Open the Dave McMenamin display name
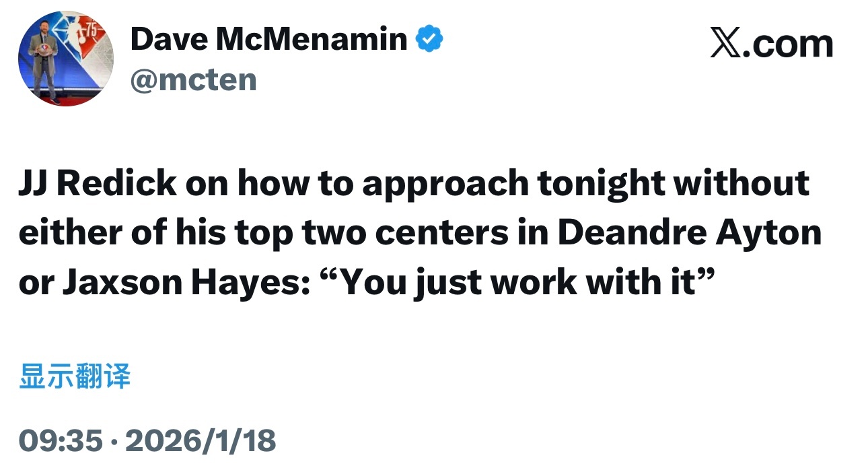868x472 pixels. (x=268, y=40)
